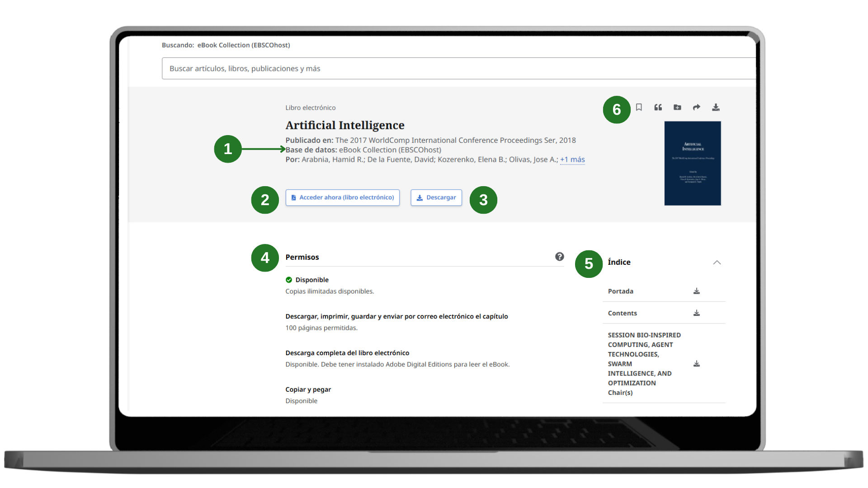Open the Artificial Intelligence book cover thumbnail
Image resolution: width=868 pixels, height=488 pixels.
692,163
